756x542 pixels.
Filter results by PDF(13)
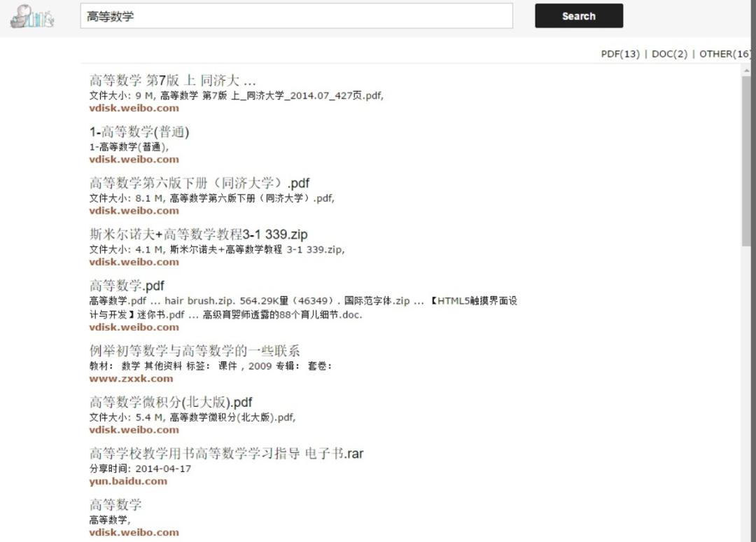click(620, 54)
